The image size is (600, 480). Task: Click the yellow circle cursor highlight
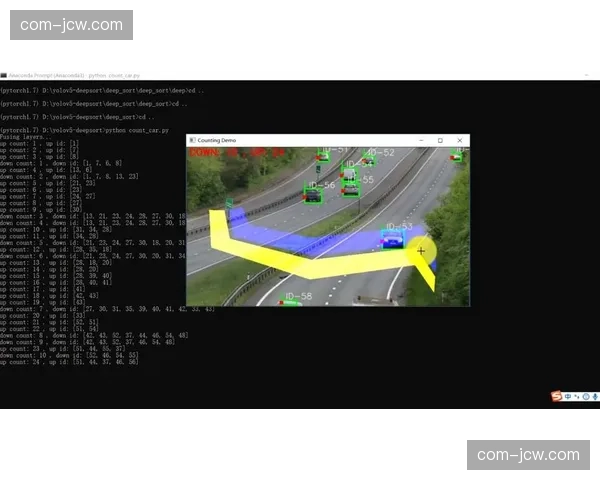(421, 251)
